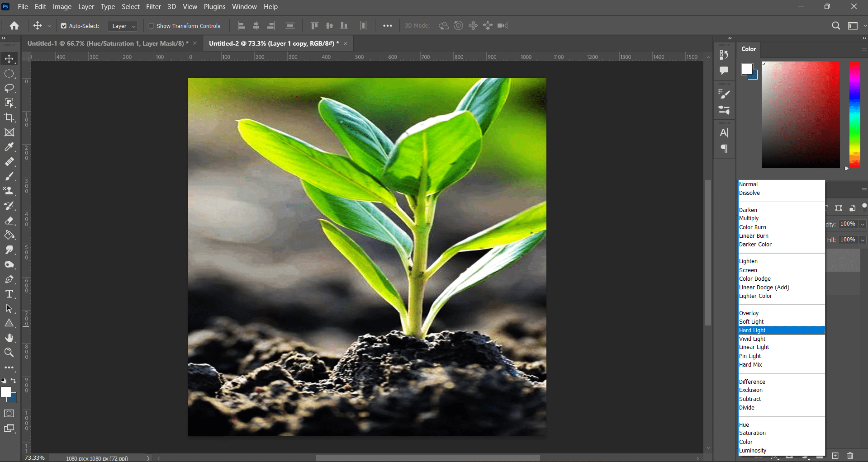
Task: Select the Clone Stamp tool
Action: tap(9, 191)
